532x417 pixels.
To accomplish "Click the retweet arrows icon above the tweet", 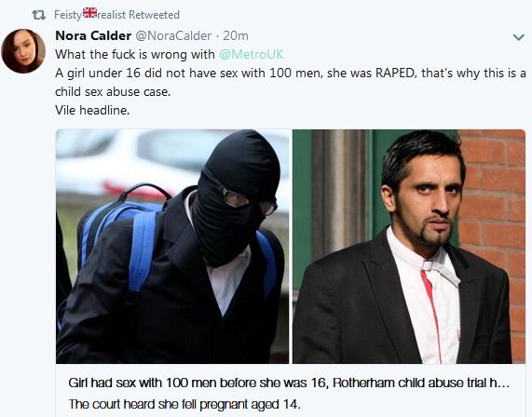I will pos(38,15).
